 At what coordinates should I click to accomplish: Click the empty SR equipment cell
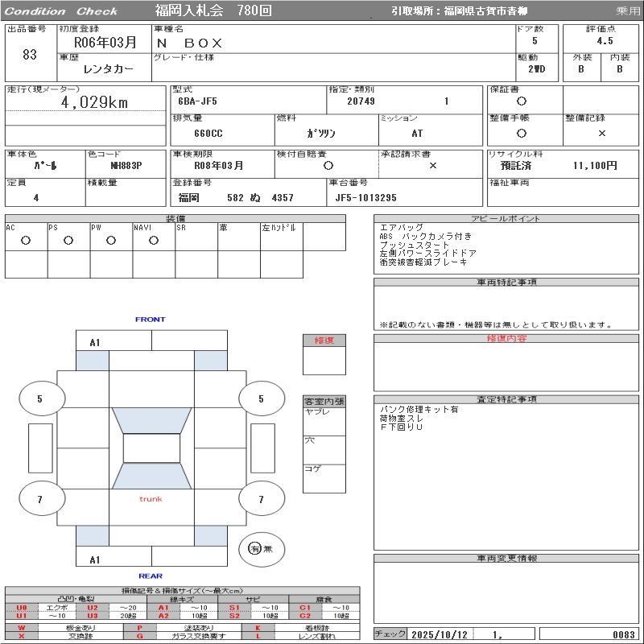[x=196, y=237]
